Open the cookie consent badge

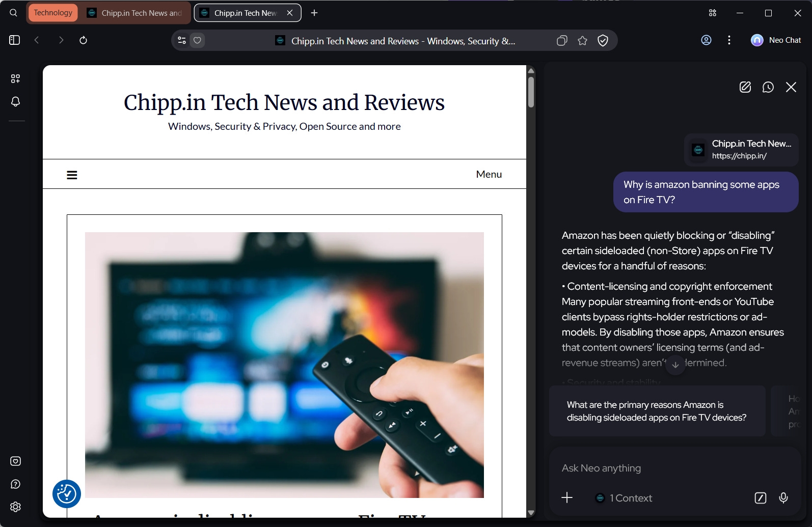point(67,494)
